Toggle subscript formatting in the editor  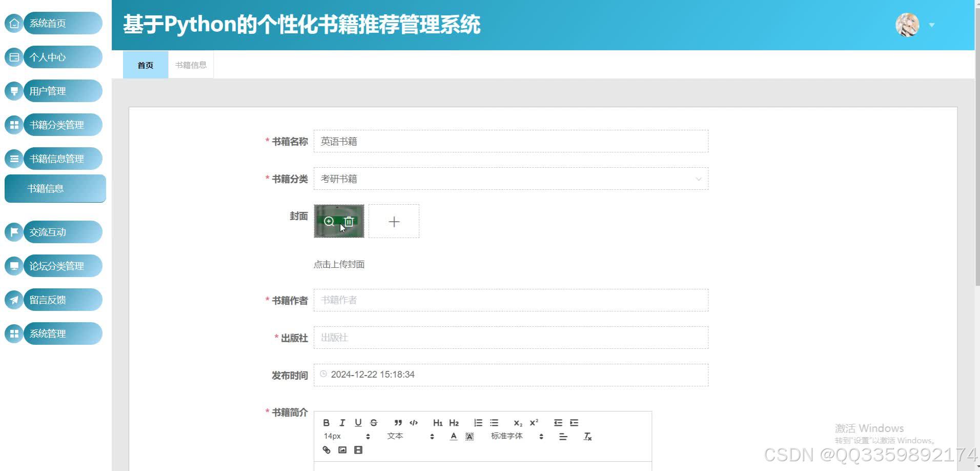tap(519, 422)
